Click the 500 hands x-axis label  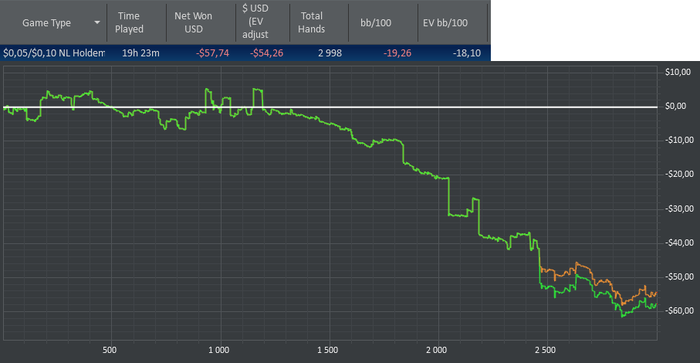coord(109,350)
